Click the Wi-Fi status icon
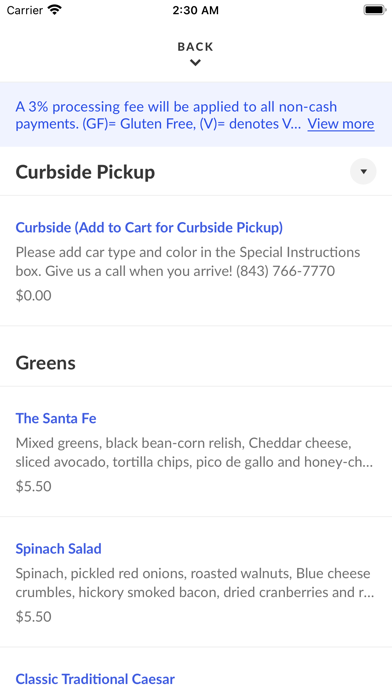The width and height of the screenshot is (392, 696). point(55,10)
